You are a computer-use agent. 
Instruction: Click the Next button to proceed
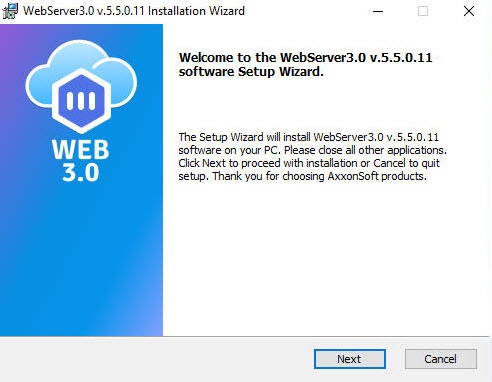point(350,359)
